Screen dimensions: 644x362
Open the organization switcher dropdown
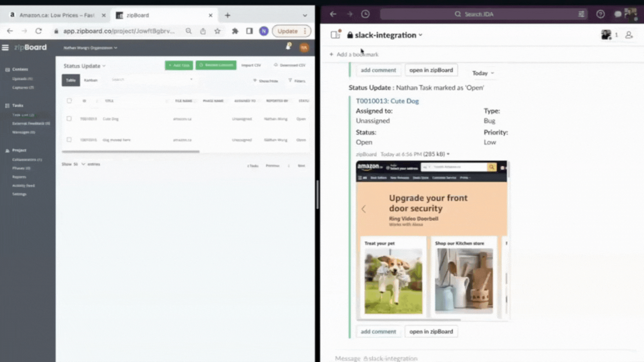(x=90, y=48)
